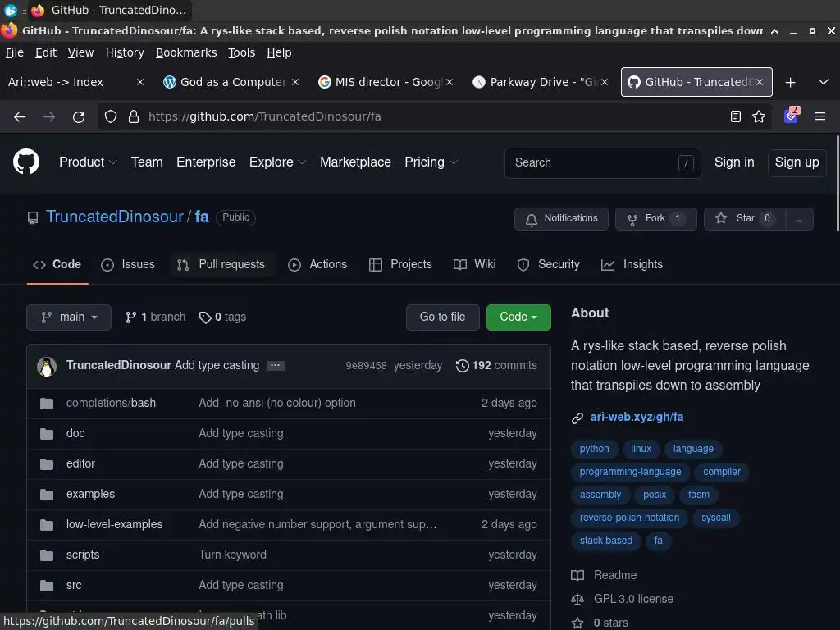The image size is (840, 630).
Task: Switch to the MIS director Google tab
Action: [x=386, y=82]
